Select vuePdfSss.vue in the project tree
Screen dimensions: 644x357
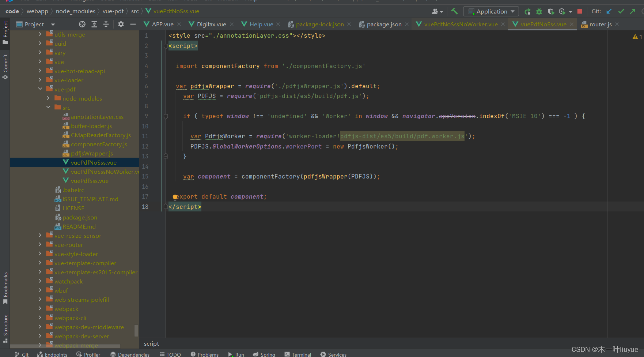pos(90,181)
